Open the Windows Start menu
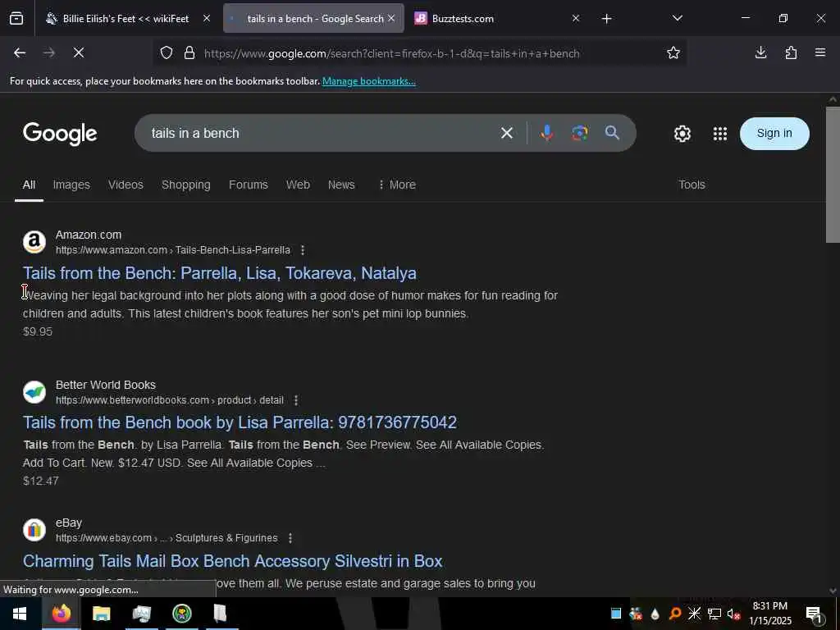This screenshot has width=840, height=630. pos(20,614)
